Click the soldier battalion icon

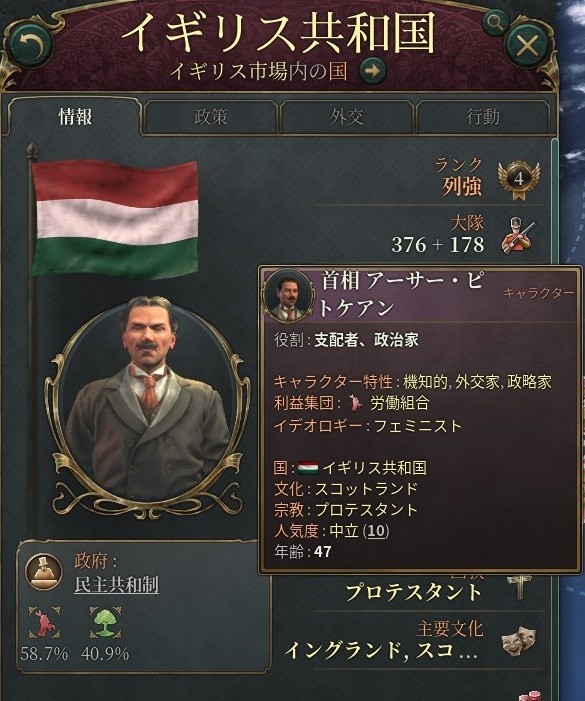pos(517,236)
